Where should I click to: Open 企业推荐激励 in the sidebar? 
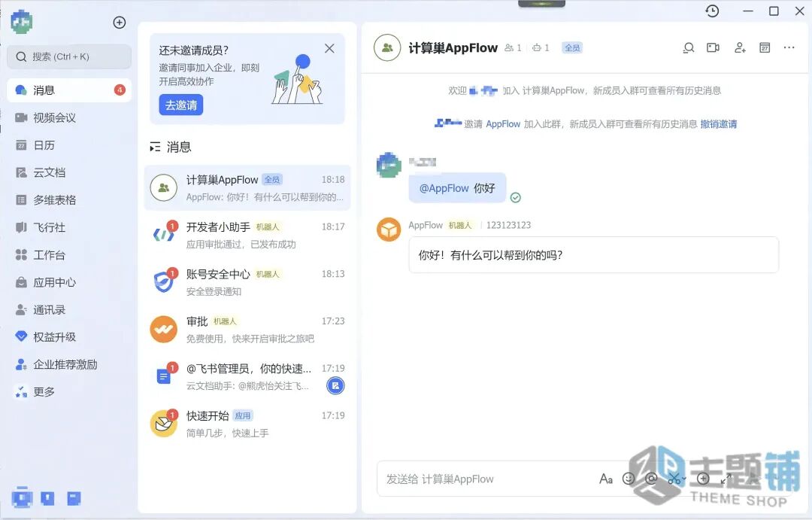click(69, 364)
